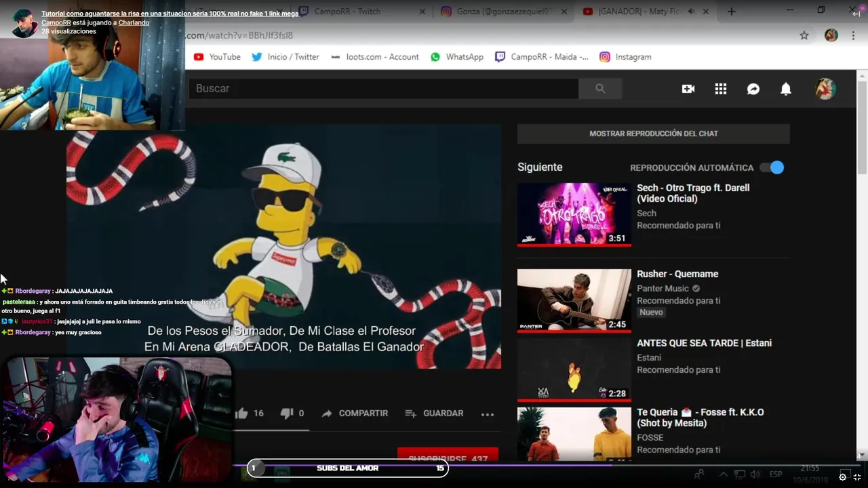Open the WhatsApp bookmark
The height and width of the screenshot is (488, 868).
(457, 57)
